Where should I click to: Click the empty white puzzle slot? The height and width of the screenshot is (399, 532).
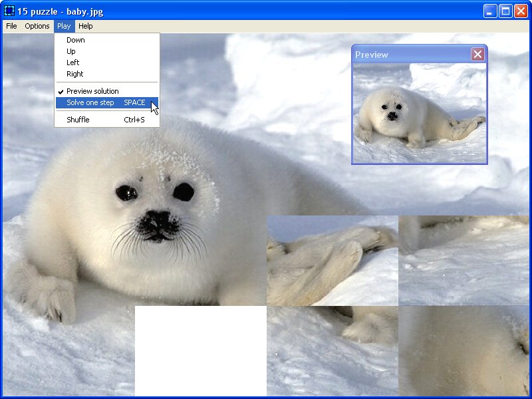(x=200, y=350)
